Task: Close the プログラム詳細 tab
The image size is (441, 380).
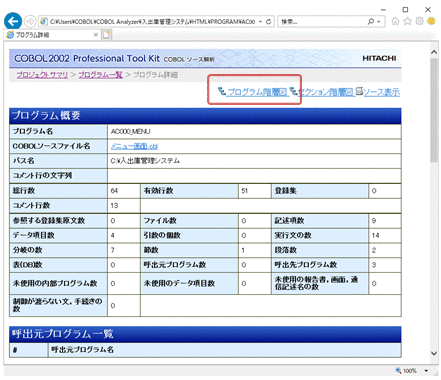Action: coord(96,35)
